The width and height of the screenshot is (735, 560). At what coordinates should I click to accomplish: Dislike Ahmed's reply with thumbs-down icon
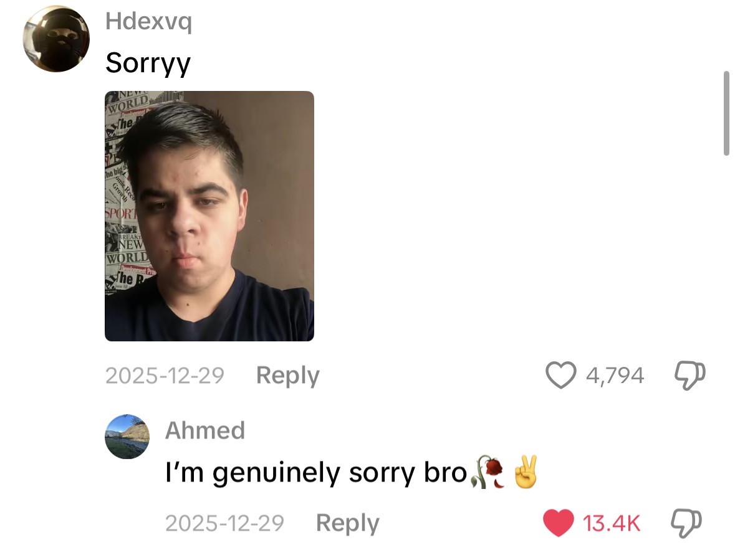pos(686,523)
